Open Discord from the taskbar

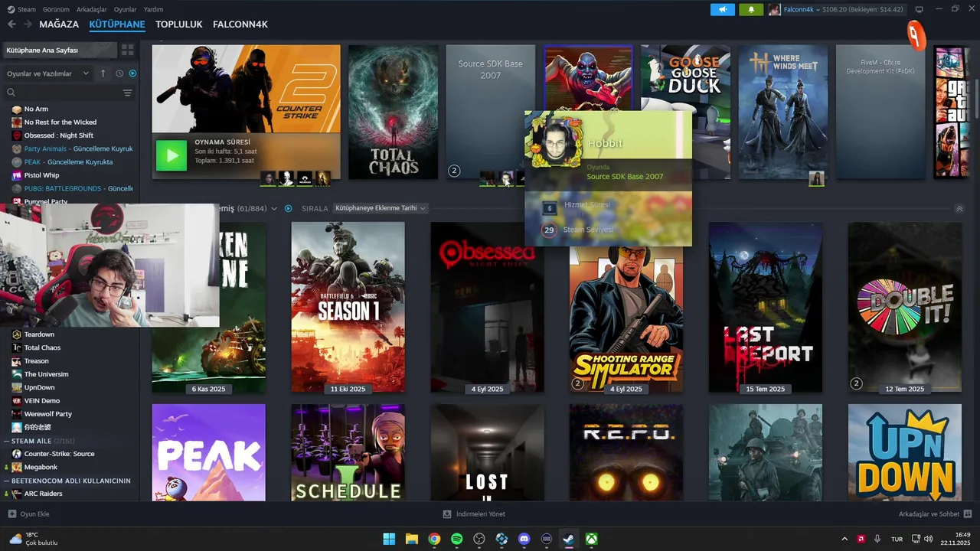[x=524, y=539]
